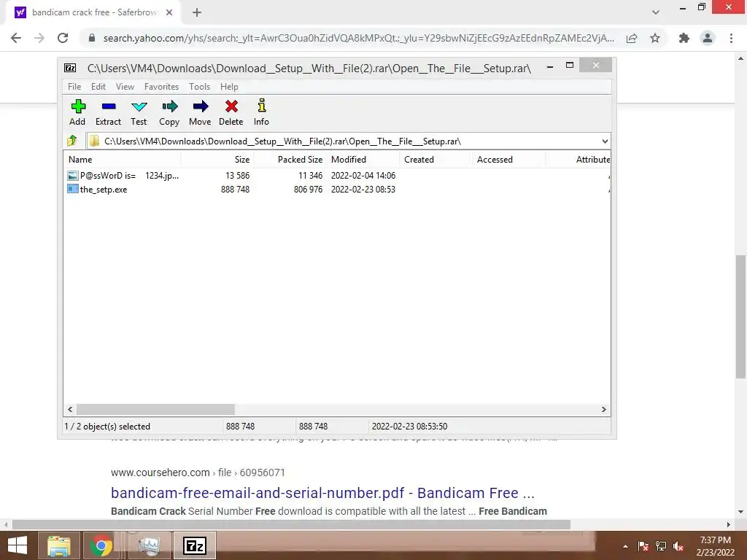The image size is (747, 560).
Task: Click the packed size value 806 976
Action: coord(308,190)
